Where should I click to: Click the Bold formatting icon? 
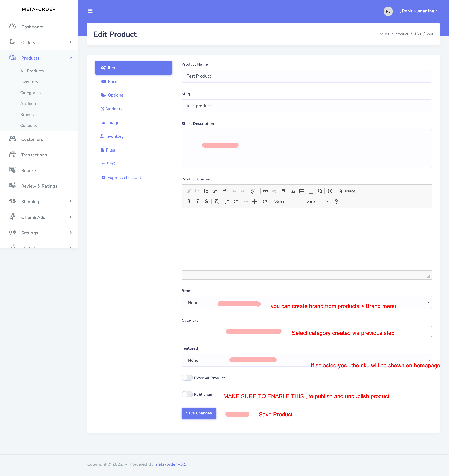pos(189,201)
